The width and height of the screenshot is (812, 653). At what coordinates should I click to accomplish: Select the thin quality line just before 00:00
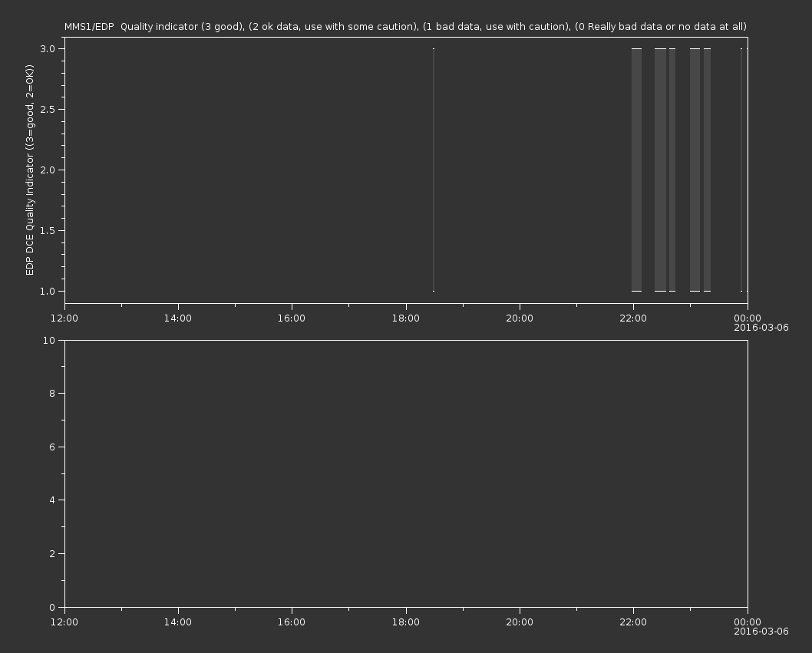(741, 170)
